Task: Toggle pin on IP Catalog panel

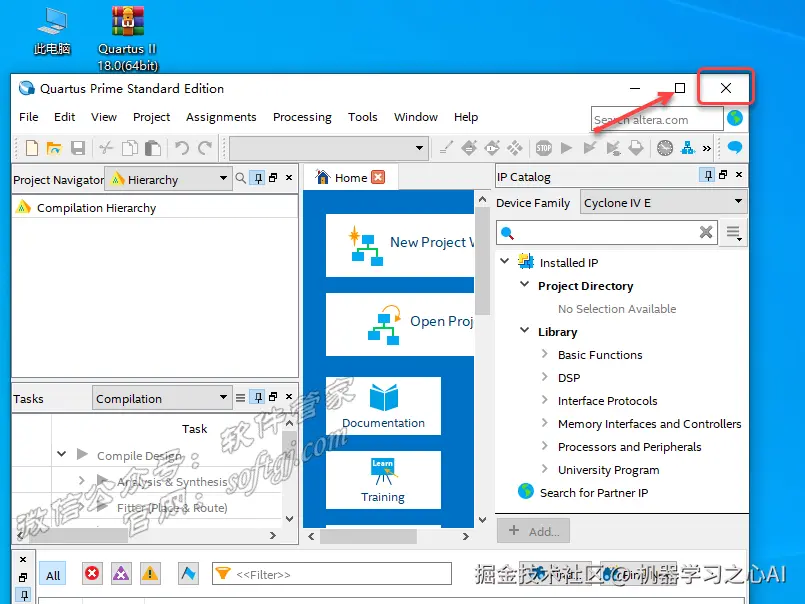Action: pyautogui.click(x=708, y=175)
